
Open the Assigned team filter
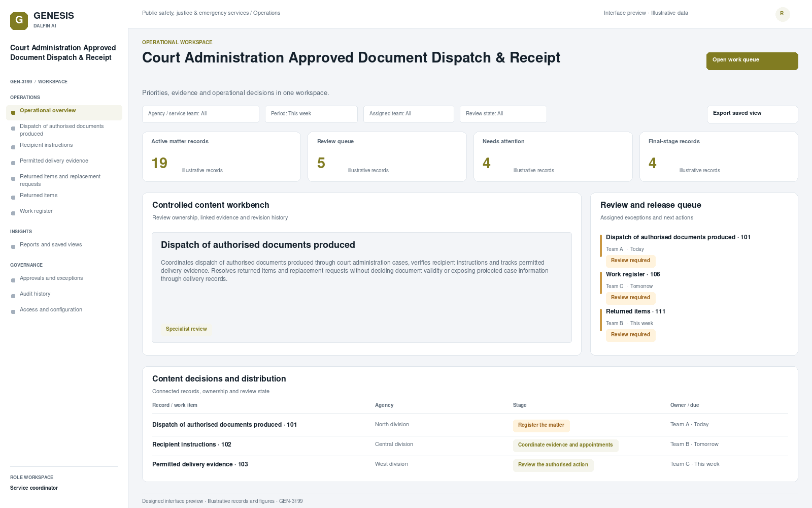tap(409, 114)
